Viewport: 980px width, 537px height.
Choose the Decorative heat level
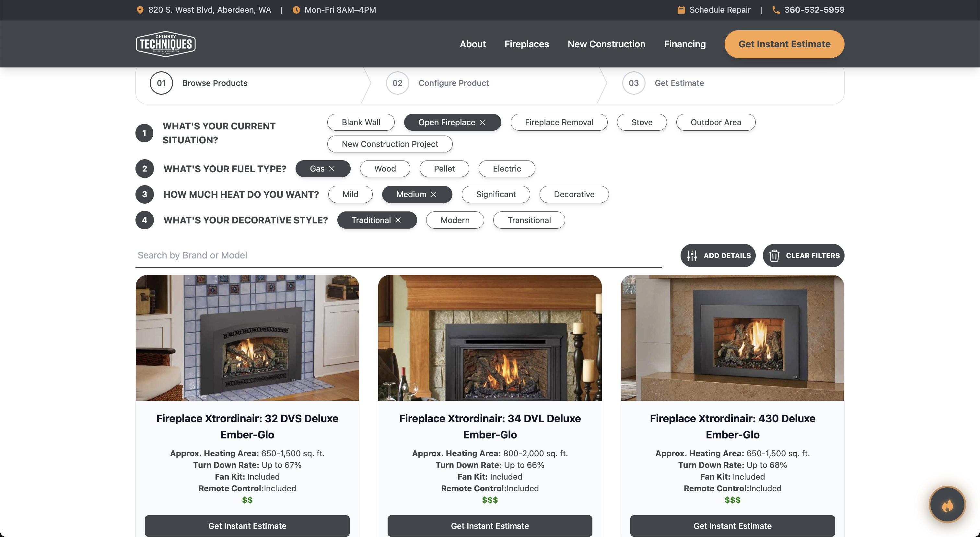click(x=574, y=194)
